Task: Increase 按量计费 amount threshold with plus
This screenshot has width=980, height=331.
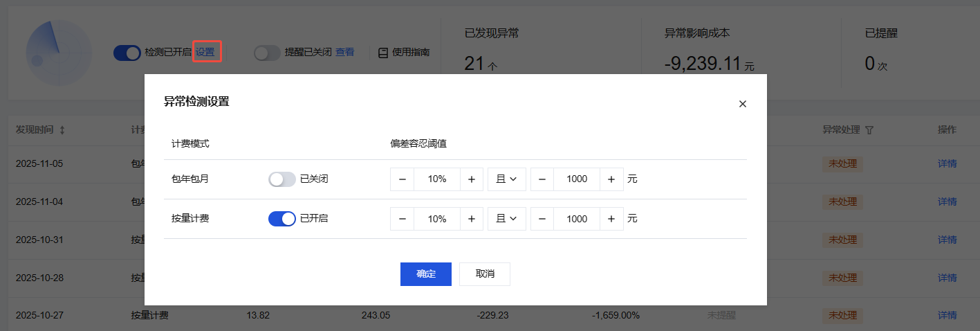Action: click(611, 219)
